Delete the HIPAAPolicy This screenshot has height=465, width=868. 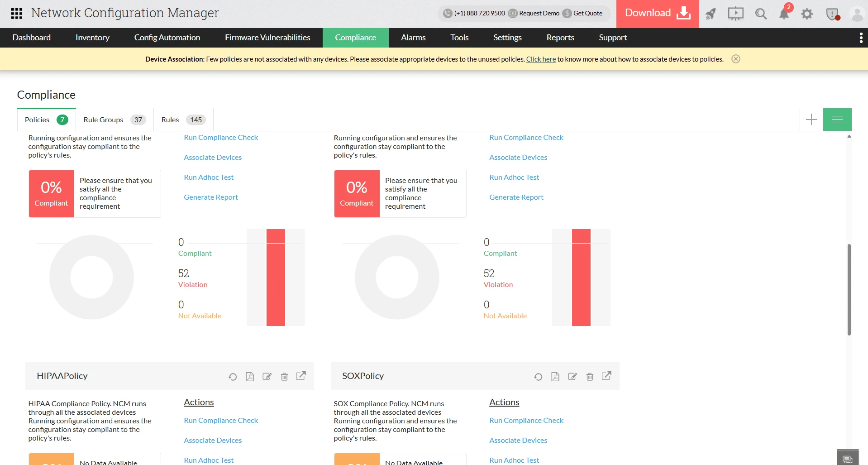[x=284, y=376]
